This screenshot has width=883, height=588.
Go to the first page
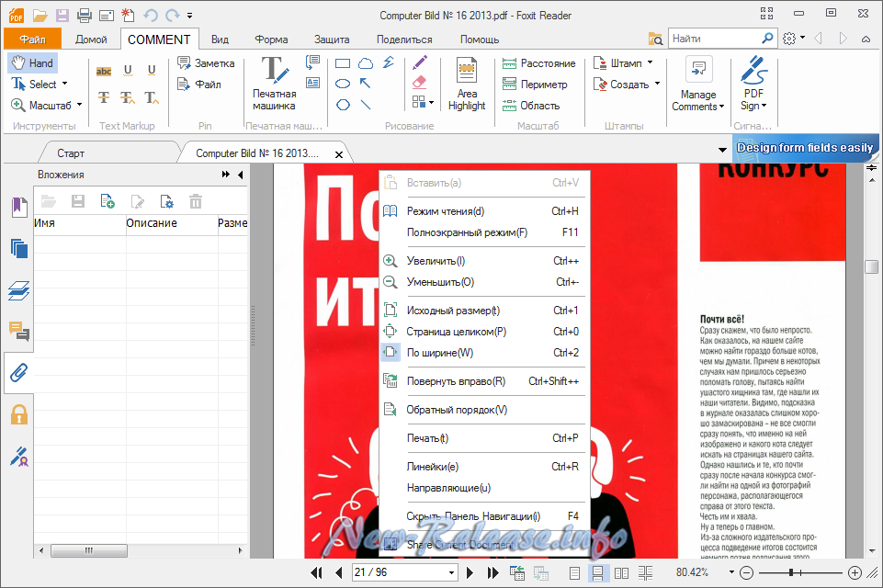point(316,572)
